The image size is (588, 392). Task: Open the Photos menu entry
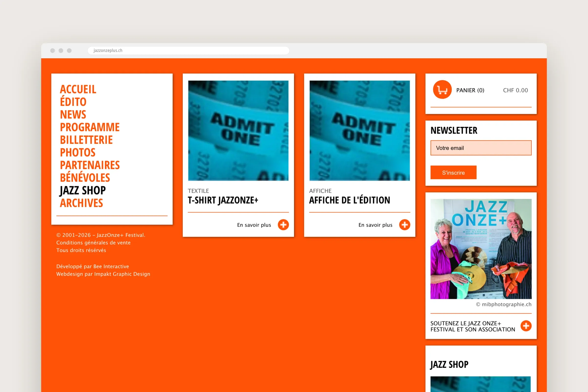tap(78, 152)
